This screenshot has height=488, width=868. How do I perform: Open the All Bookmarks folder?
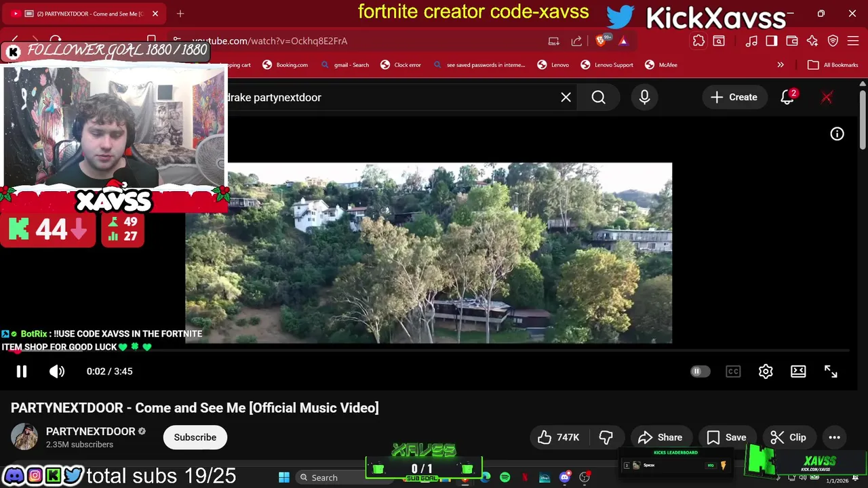click(x=833, y=65)
